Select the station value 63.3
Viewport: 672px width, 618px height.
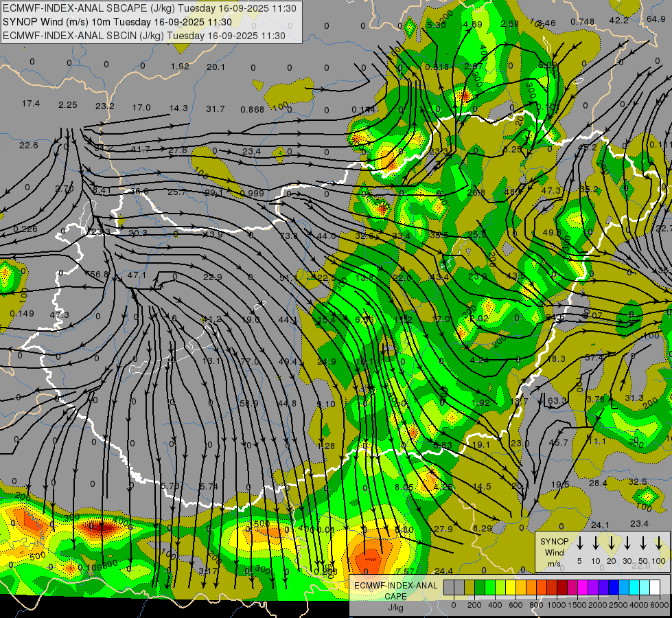click(557, 401)
